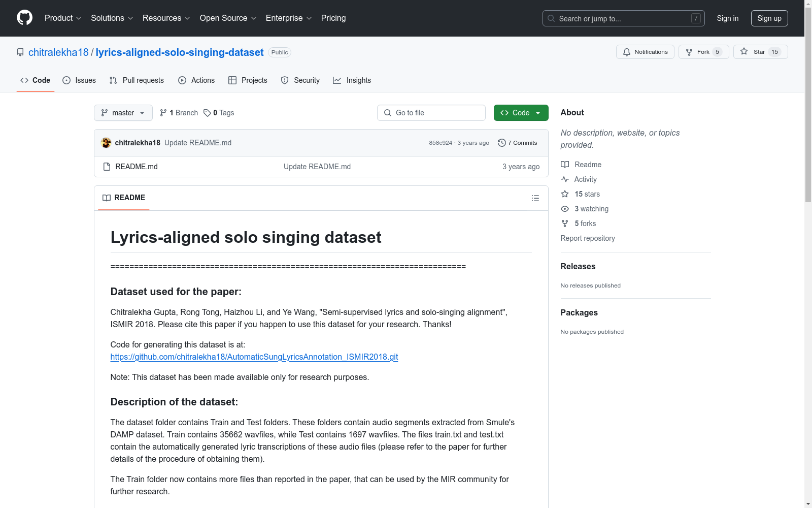Expand the Solutions menu
812x508 pixels.
(112, 18)
